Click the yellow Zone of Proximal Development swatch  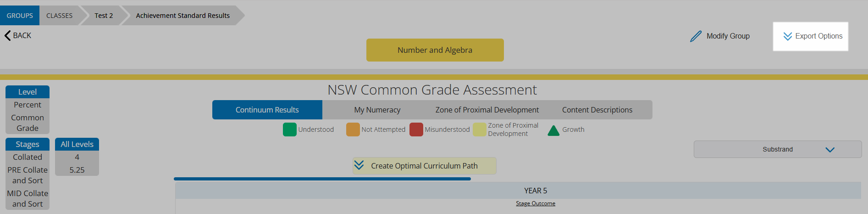480,130
